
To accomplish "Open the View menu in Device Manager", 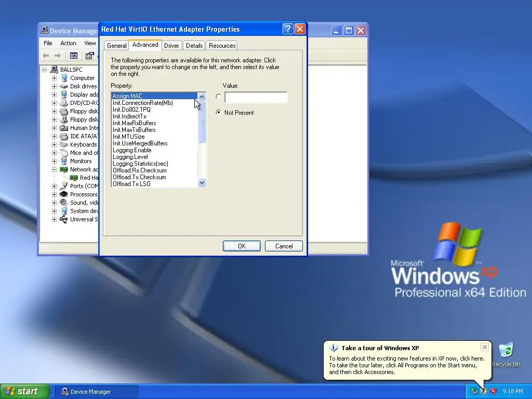I will 90,43.
